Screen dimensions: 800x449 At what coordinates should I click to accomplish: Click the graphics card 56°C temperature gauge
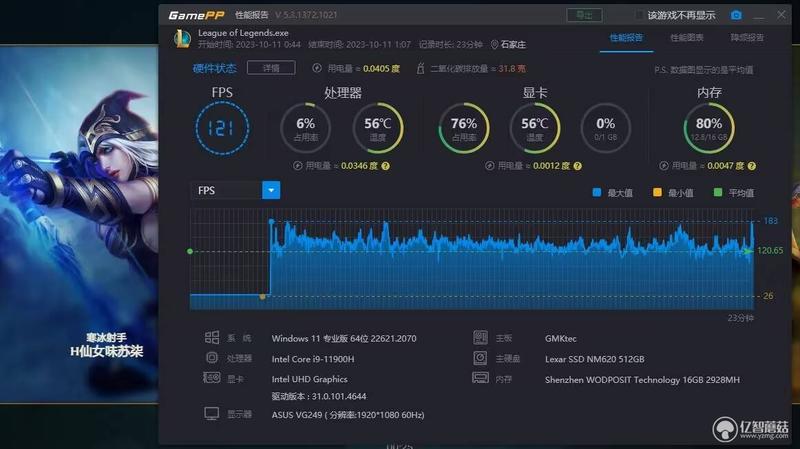coord(535,128)
